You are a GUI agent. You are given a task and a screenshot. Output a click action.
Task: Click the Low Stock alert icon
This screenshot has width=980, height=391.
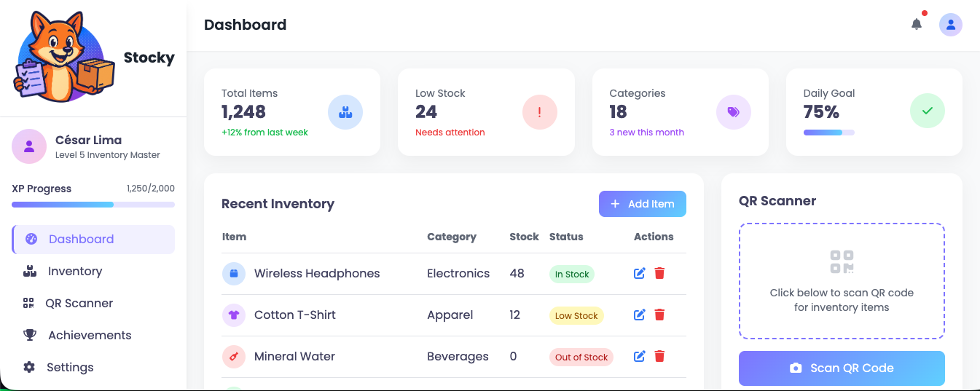tap(539, 112)
